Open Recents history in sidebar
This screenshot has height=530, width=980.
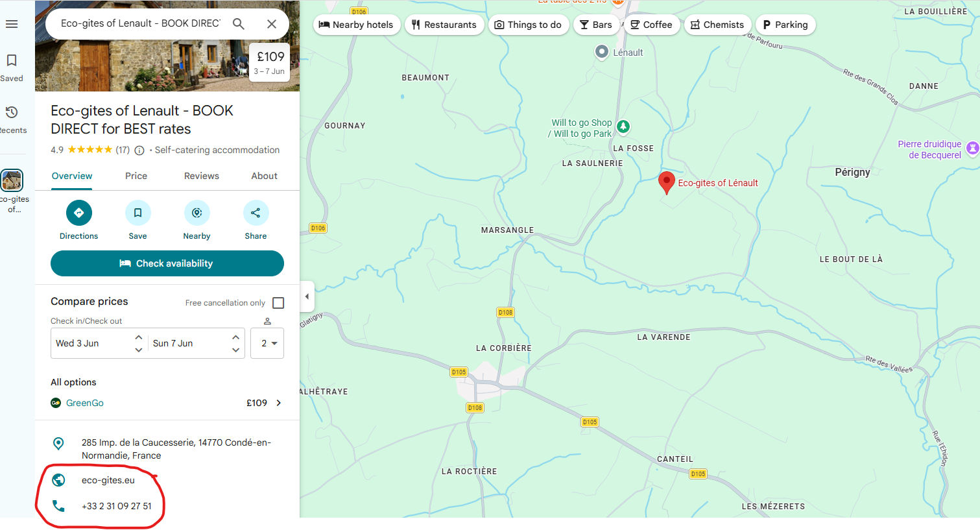click(12, 120)
